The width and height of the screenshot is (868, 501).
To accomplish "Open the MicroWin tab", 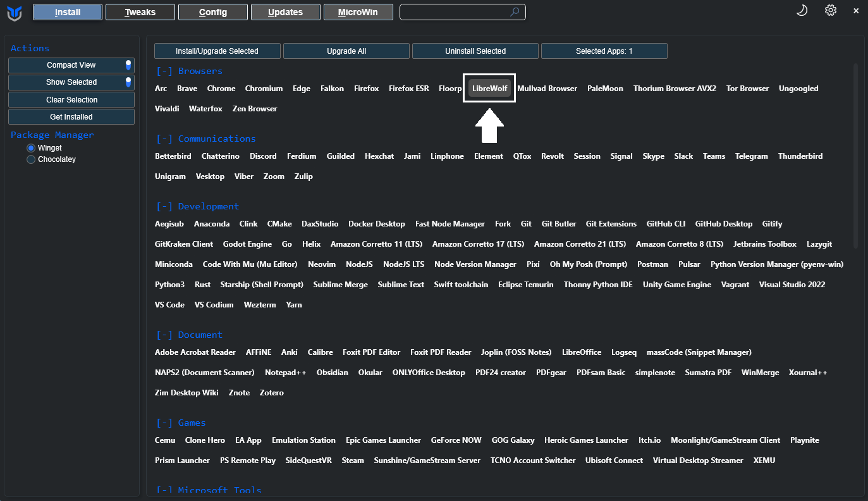I will 358,12.
